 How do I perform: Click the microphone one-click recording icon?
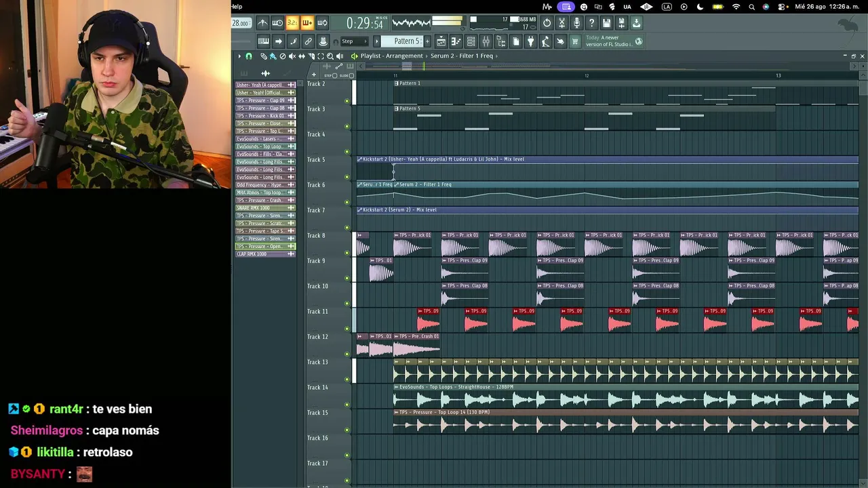pyautogui.click(x=576, y=23)
